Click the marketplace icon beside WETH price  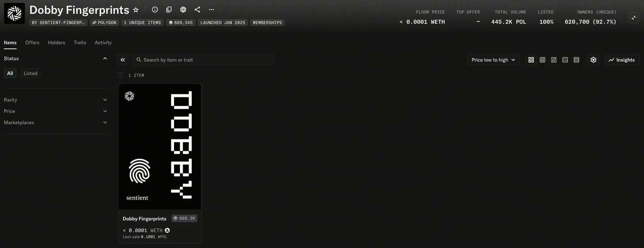point(167,230)
